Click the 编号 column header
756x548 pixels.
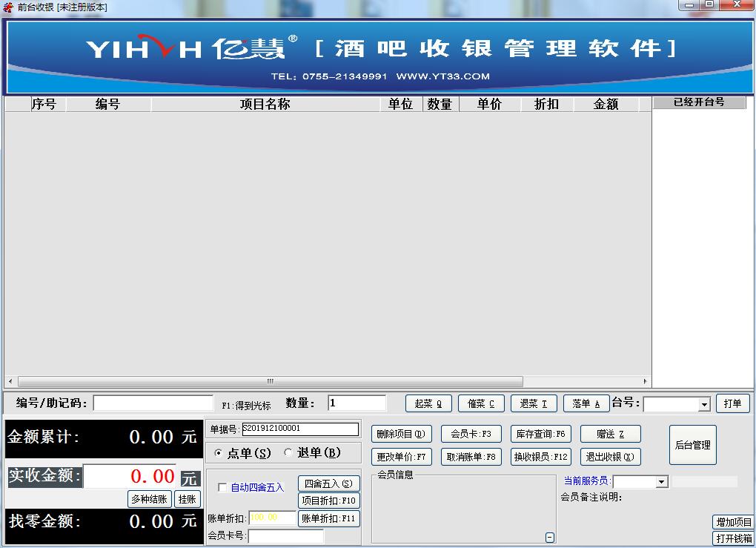click(108, 105)
